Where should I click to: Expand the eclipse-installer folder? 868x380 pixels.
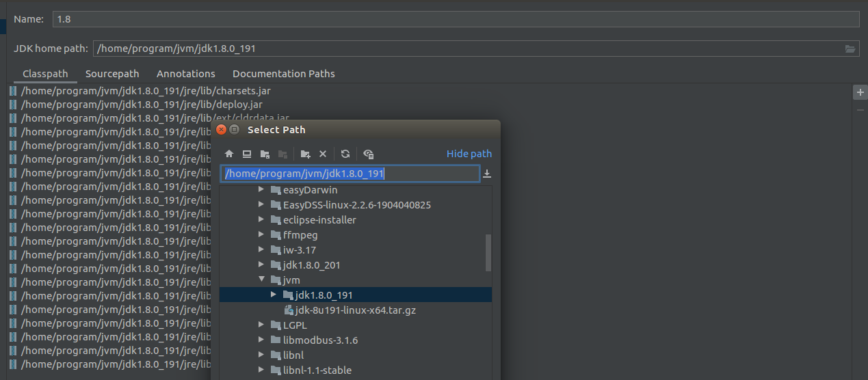pos(261,220)
